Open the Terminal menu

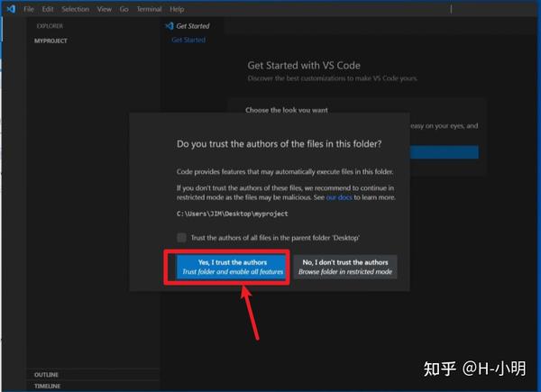[149, 9]
